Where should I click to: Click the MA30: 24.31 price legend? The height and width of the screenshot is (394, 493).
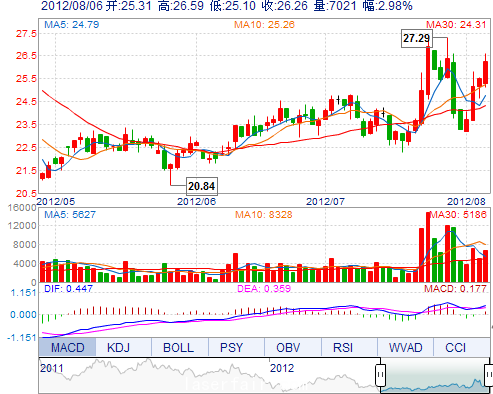tap(456, 24)
